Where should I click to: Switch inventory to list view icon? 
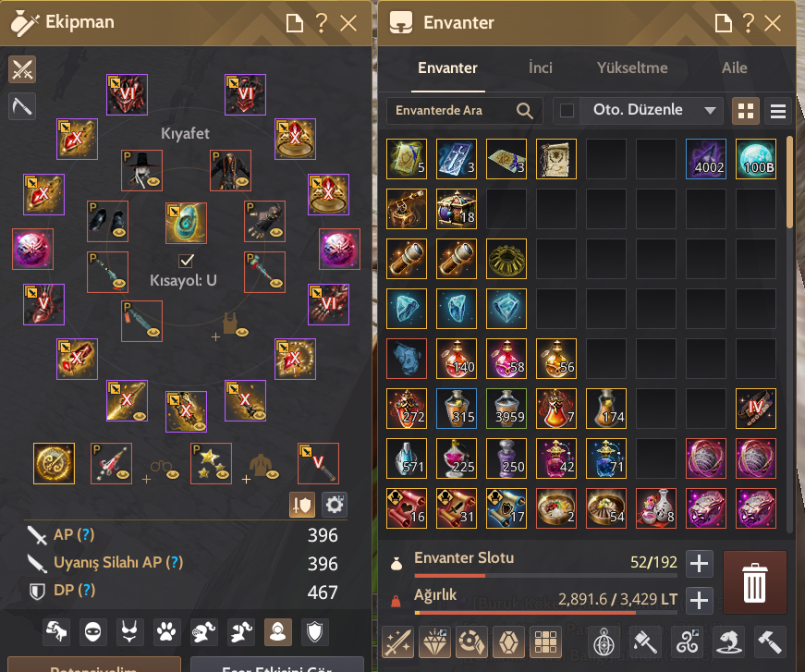click(x=778, y=111)
